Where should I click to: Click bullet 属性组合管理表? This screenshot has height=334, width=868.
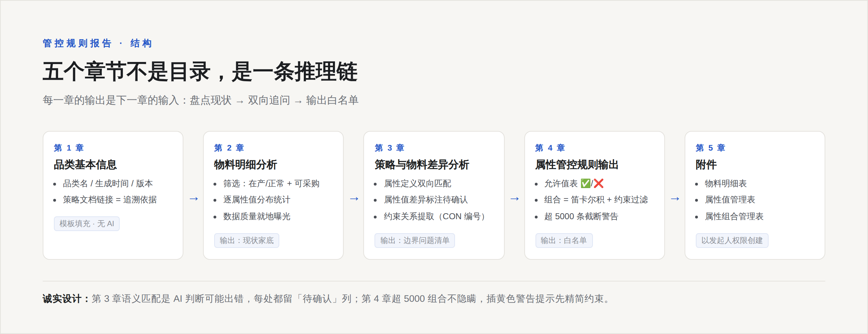(x=734, y=216)
